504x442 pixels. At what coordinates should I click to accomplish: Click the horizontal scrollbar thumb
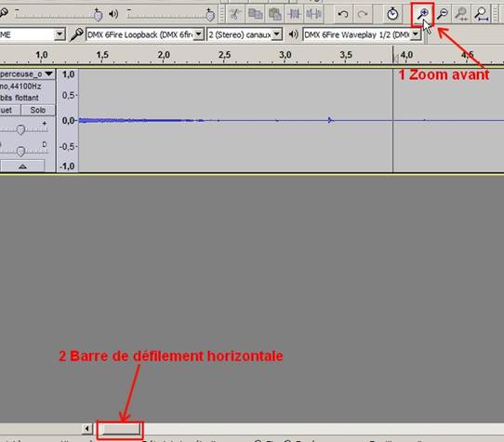pyautogui.click(x=120, y=429)
